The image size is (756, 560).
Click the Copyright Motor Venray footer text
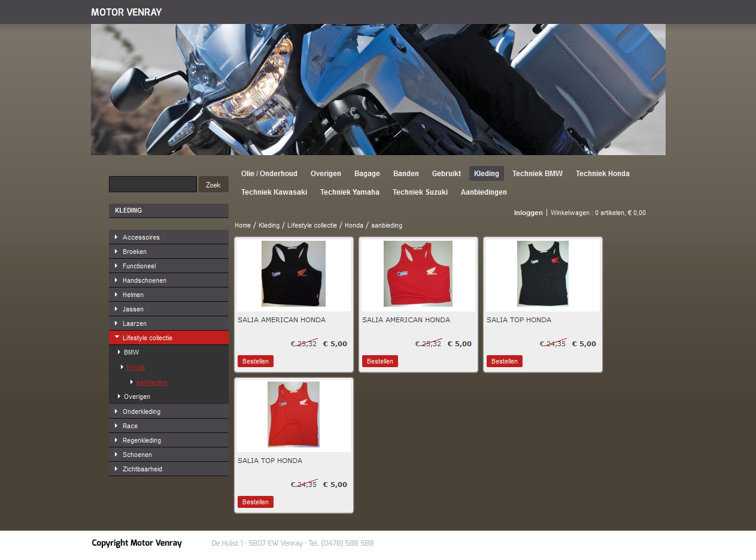[x=136, y=543]
